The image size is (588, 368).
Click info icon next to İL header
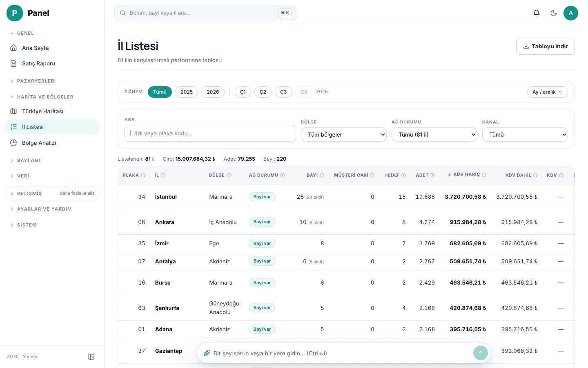click(x=163, y=175)
